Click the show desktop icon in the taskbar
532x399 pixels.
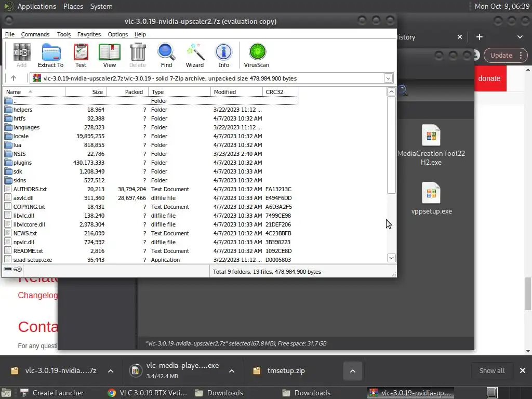(x=6, y=393)
